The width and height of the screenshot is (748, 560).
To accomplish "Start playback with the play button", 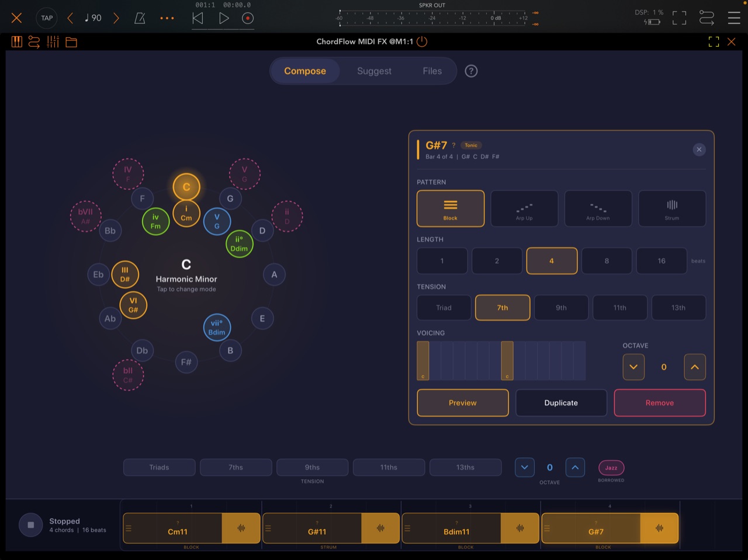I will point(224,18).
